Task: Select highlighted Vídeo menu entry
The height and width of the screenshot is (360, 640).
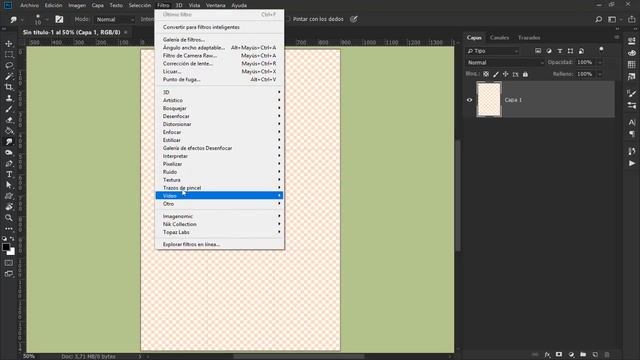Action: (x=220, y=196)
